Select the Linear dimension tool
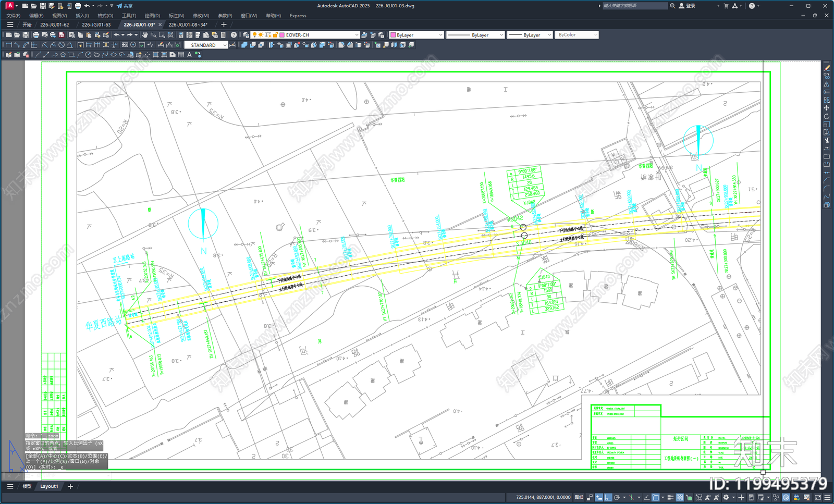 pyautogui.click(x=8, y=45)
